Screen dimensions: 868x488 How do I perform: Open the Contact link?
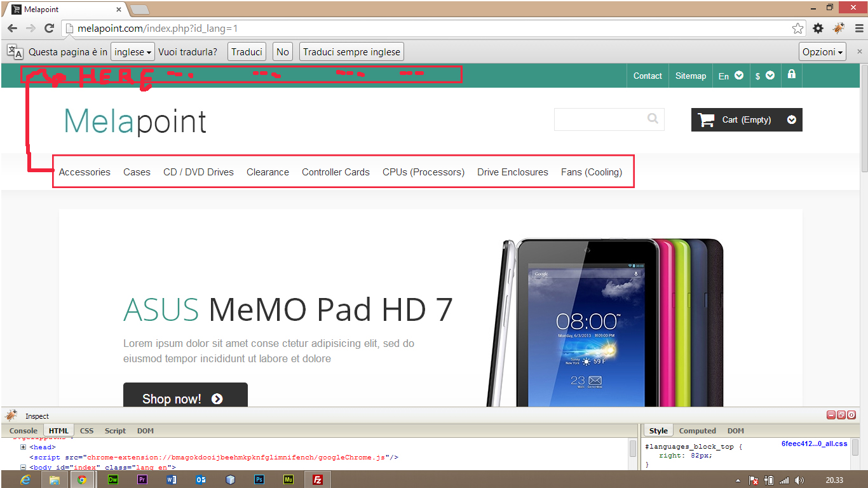(648, 76)
